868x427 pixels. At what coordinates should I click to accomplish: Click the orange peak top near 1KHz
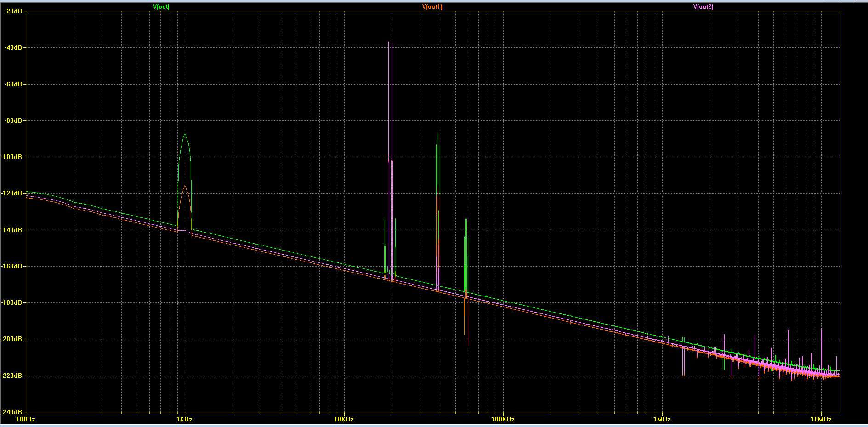185,186
